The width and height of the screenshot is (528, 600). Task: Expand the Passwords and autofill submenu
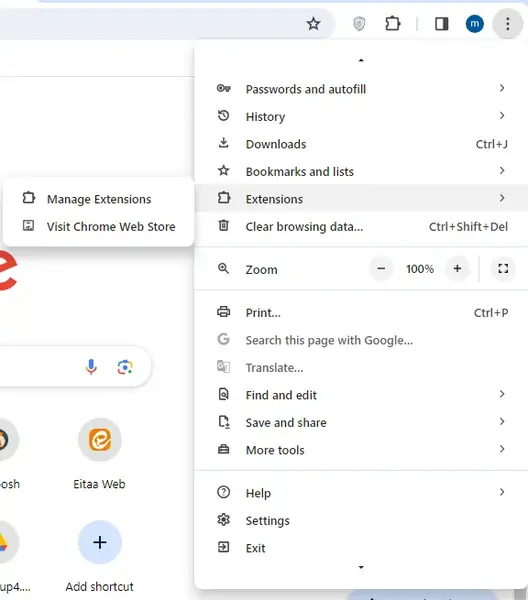coord(361,89)
